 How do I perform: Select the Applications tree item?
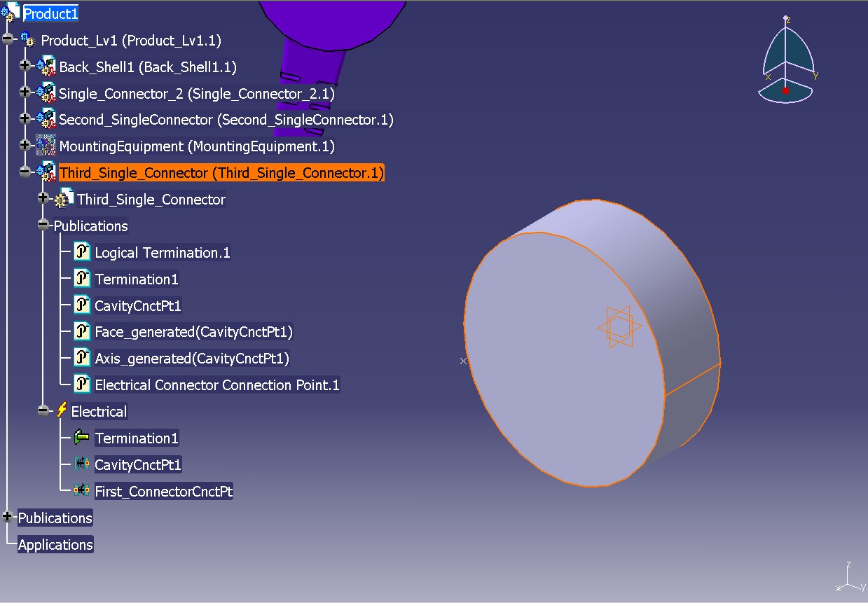tap(55, 545)
